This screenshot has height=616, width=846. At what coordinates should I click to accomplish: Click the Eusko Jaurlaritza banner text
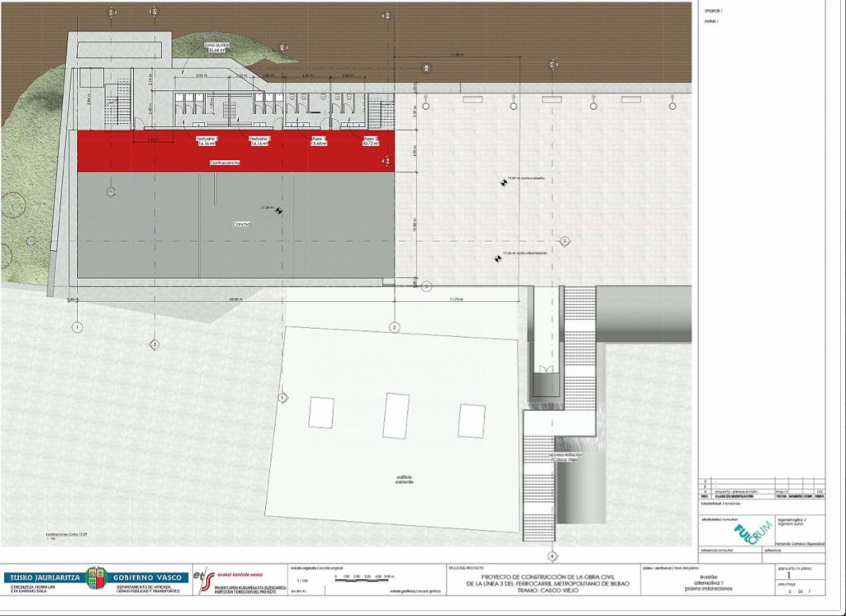click(x=43, y=578)
